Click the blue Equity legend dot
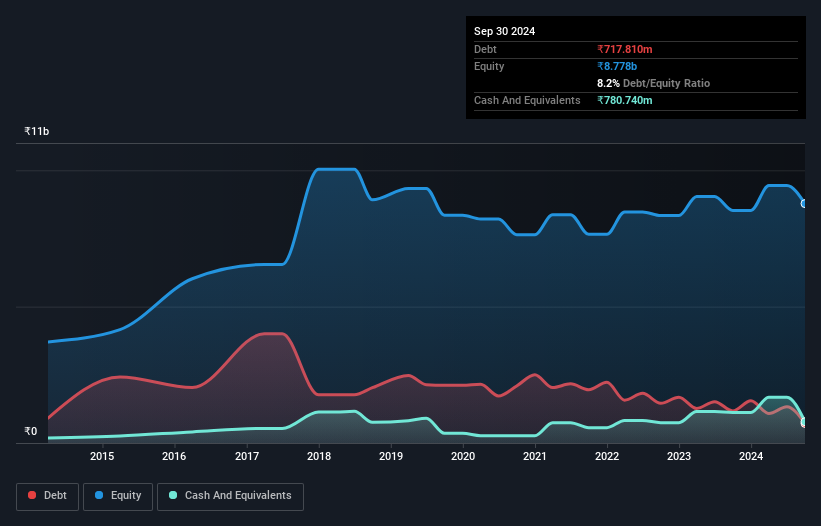Image resolution: width=821 pixels, height=526 pixels. [x=99, y=495]
